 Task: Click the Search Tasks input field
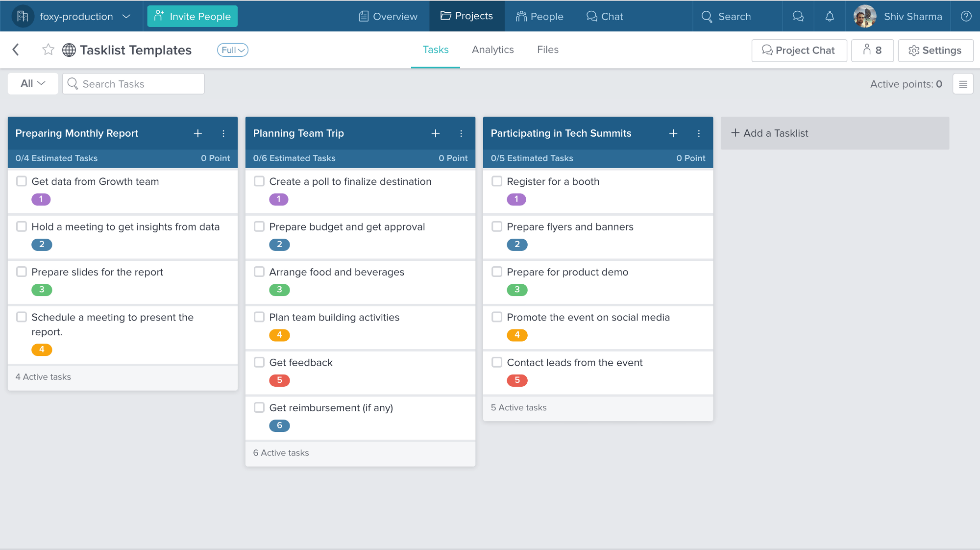(x=134, y=83)
